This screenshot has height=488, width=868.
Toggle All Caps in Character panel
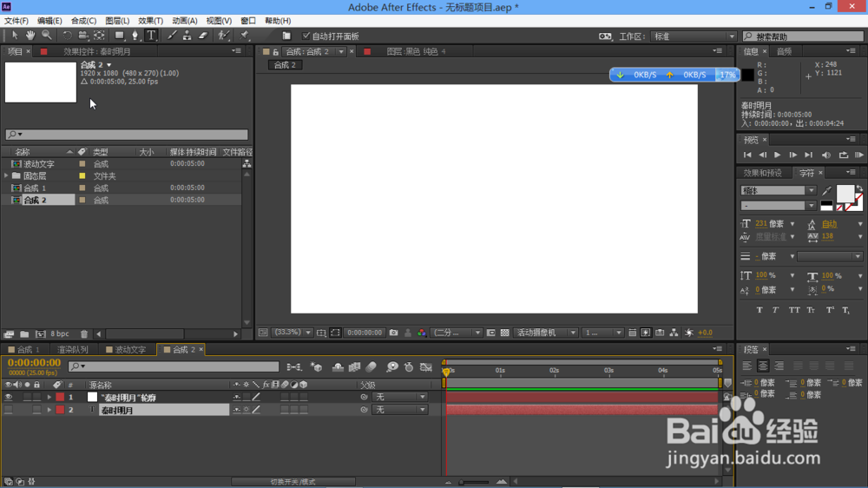point(794,310)
